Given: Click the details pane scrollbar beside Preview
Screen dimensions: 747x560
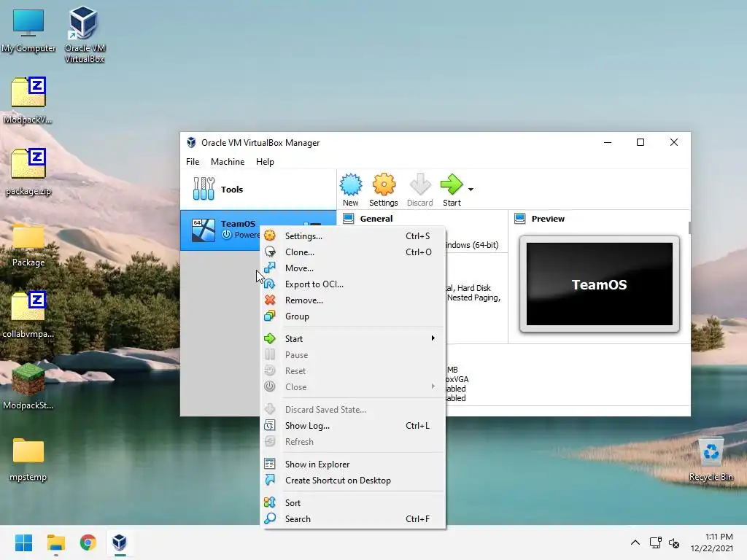Looking at the screenshot, I should (689, 227).
